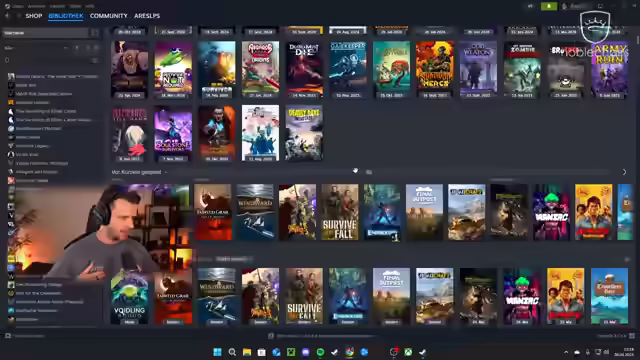Expand the bottom shelf sort dropdown
640x360 pixels.
pos(233,259)
